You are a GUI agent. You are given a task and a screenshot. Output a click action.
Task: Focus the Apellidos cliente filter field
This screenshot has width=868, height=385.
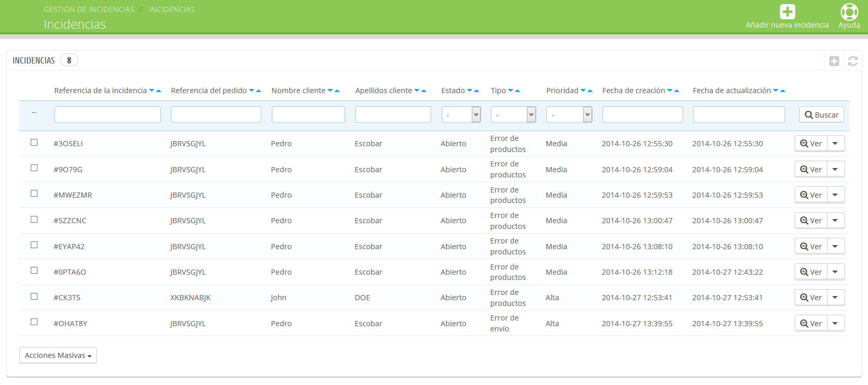(x=393, y=114)
